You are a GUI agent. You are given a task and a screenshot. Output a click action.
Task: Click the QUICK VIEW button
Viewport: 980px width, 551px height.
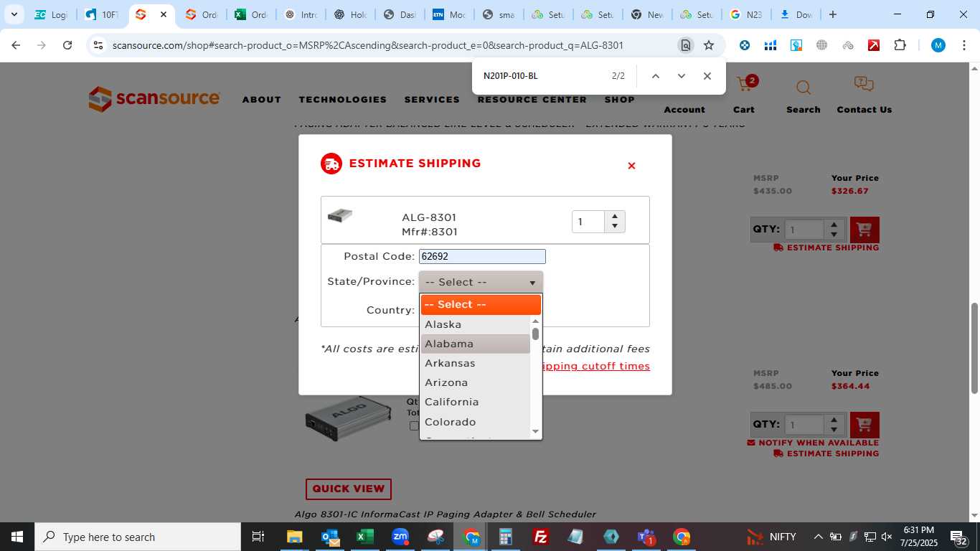(349, 489)
